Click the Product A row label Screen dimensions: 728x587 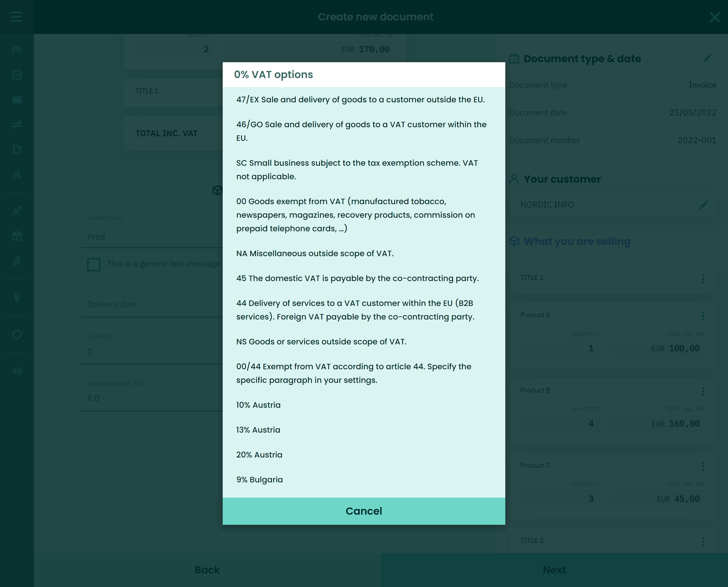coord(535,315)
